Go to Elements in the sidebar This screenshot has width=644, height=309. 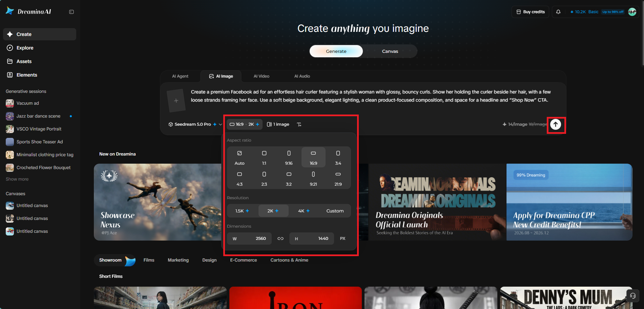pyautogui.click(x=40, y=75)
